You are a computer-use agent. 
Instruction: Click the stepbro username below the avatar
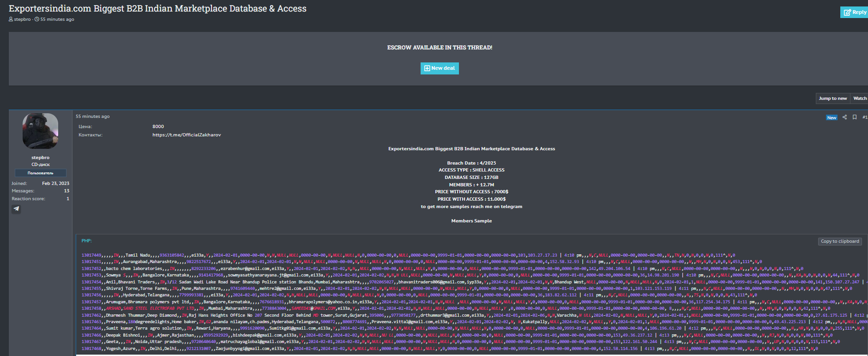coord(40,158)
